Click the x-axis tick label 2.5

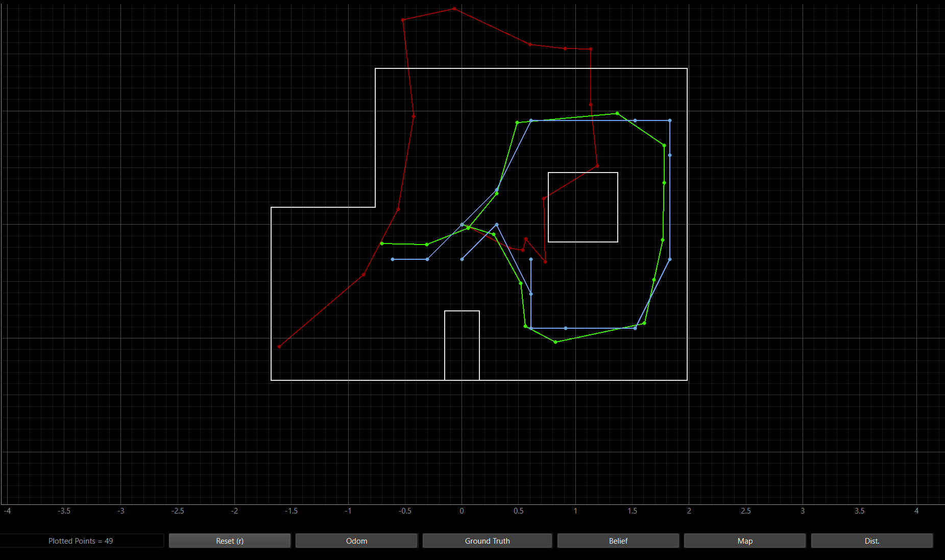(x=746, y=510)
